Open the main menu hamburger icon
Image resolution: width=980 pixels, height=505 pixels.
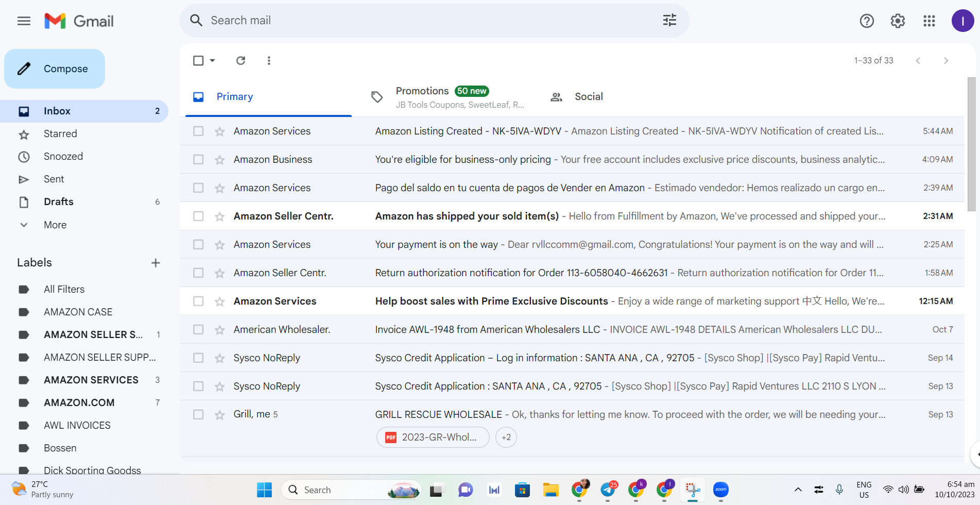coord(24,21)
